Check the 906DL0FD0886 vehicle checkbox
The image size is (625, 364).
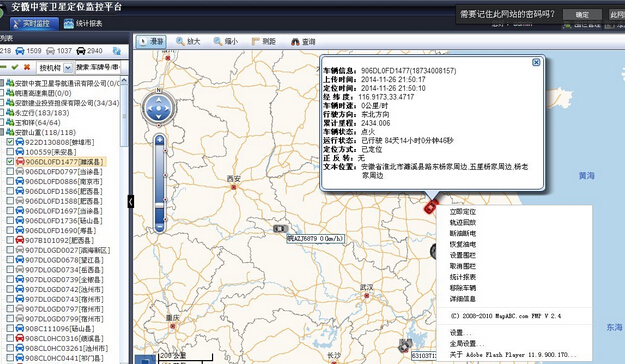pos(10,181)
